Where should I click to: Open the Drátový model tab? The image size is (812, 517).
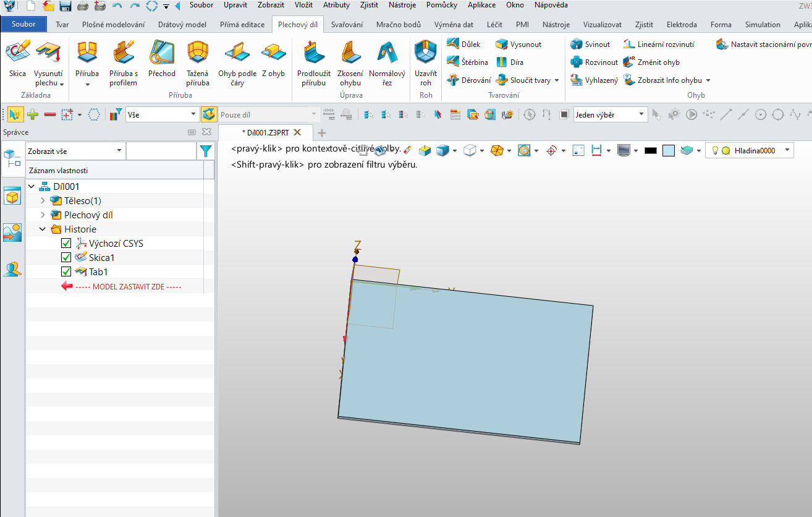[182, 25]
